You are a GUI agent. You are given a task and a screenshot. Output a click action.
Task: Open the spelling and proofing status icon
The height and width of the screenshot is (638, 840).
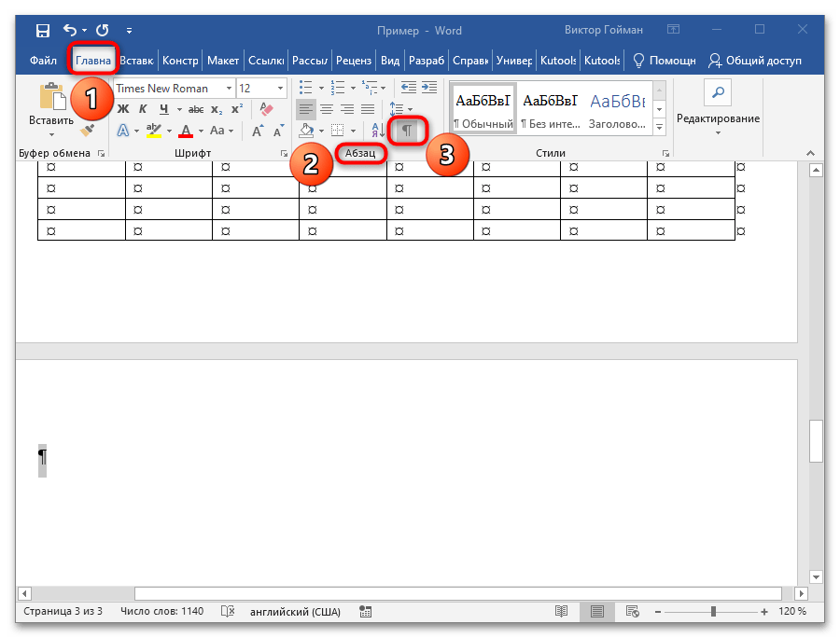coord(228,611)
